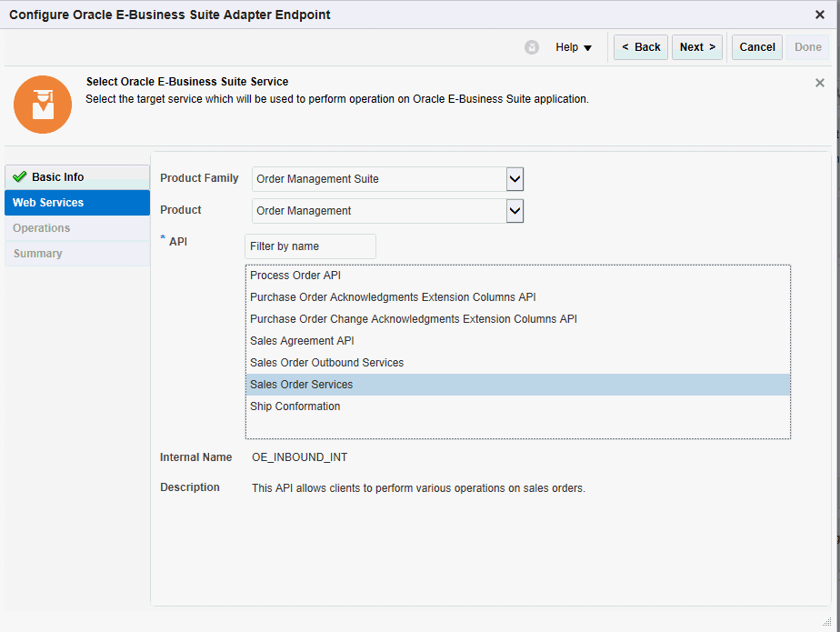Go to the Next wizard step
Viewport: 840px width, 632px height.
(x=697, y=47)
